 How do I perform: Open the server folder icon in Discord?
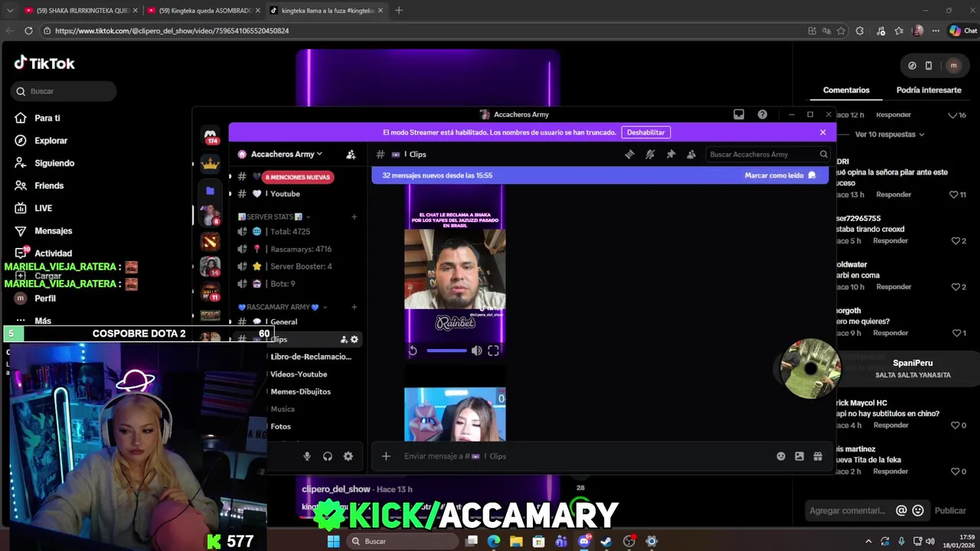point(211,191)
